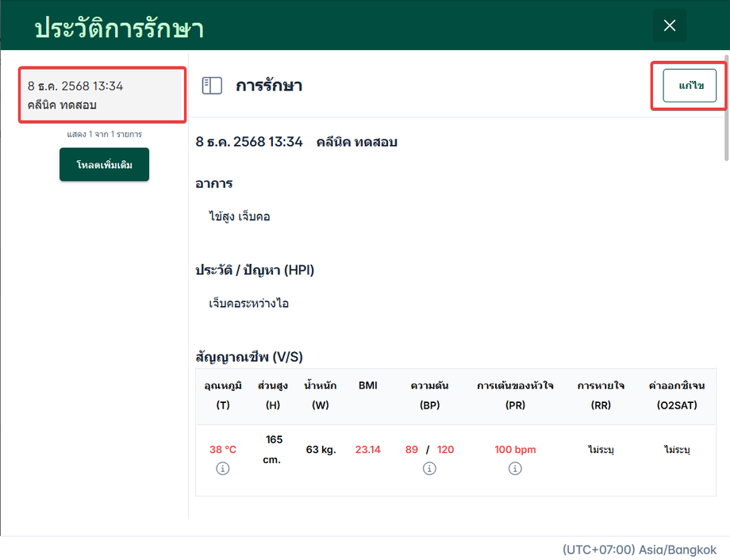The image size is (730, 560).
Task: Toggle the sidebar panel icon beside การรักษา
Action: tap(212, 86)
